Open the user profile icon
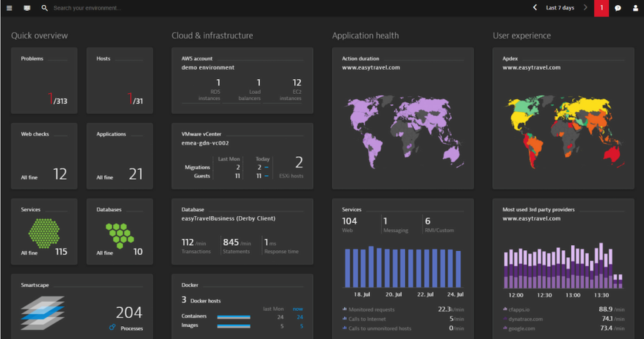644x339 pixels. [635, 7]
